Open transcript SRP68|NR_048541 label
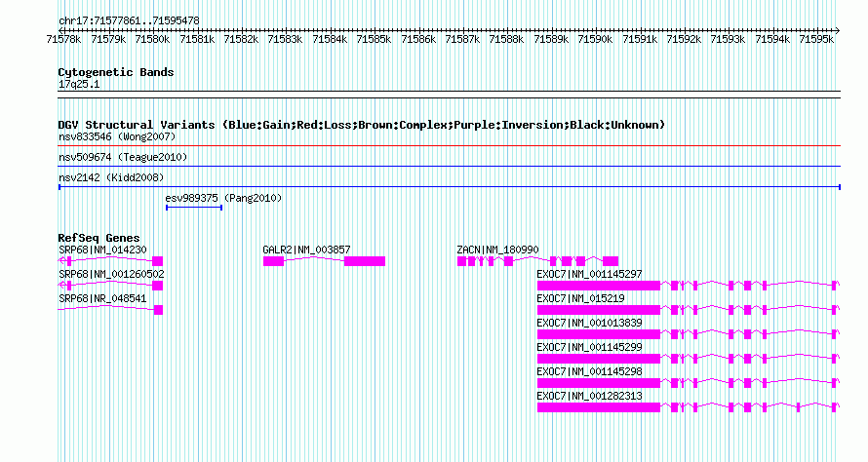This screenshot has height=462, width=868. [x=102, y=299]
